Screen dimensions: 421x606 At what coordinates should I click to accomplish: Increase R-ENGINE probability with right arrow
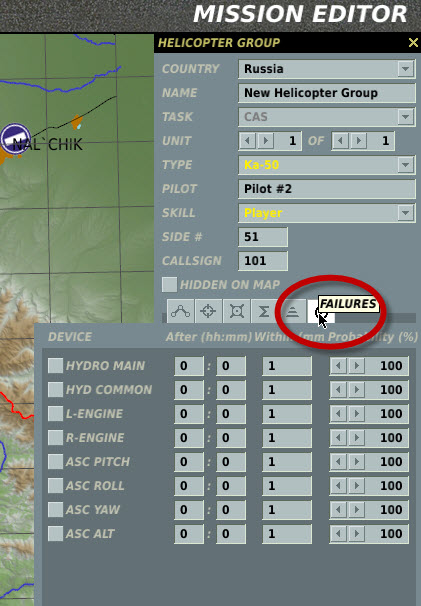coord(356,437)
